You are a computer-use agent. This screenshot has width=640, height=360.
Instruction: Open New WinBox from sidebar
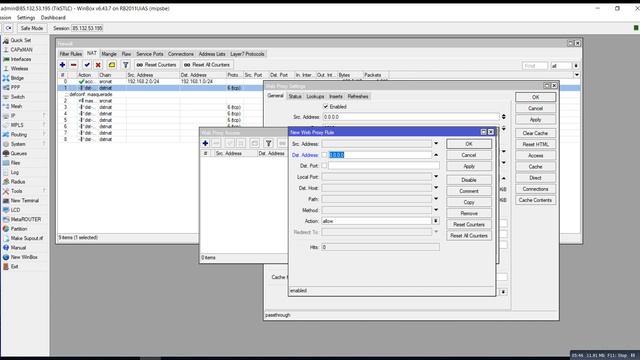pos(24,257)
